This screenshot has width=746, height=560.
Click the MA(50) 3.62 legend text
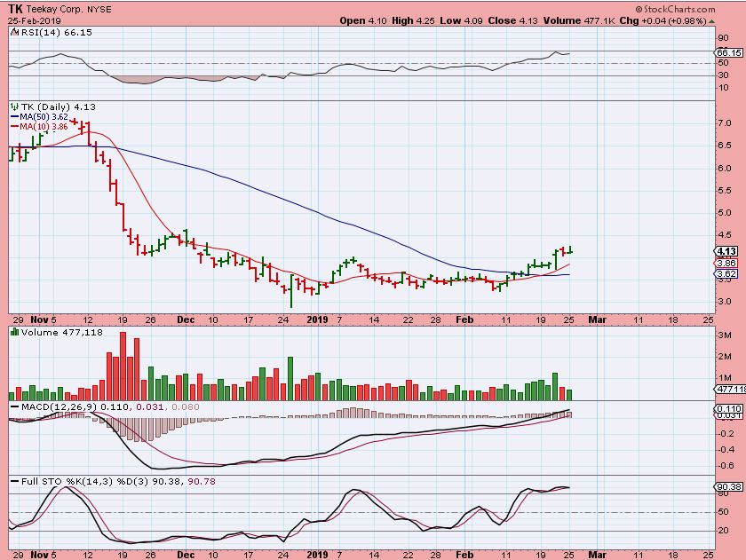tap(44, 116)
